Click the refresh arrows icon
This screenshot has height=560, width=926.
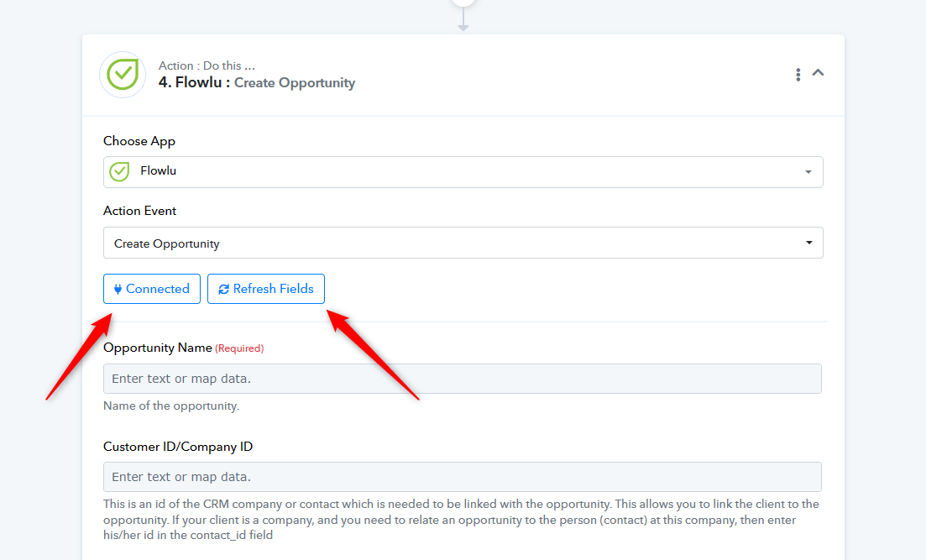pos(224,290)
